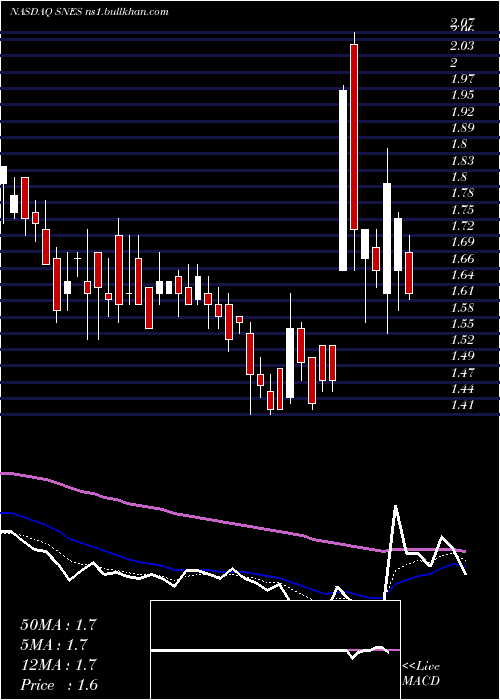Viewport: 500px width, 700px height.
Task: Open the Live MACD inset chart
Action: click(x=275, y=650)
